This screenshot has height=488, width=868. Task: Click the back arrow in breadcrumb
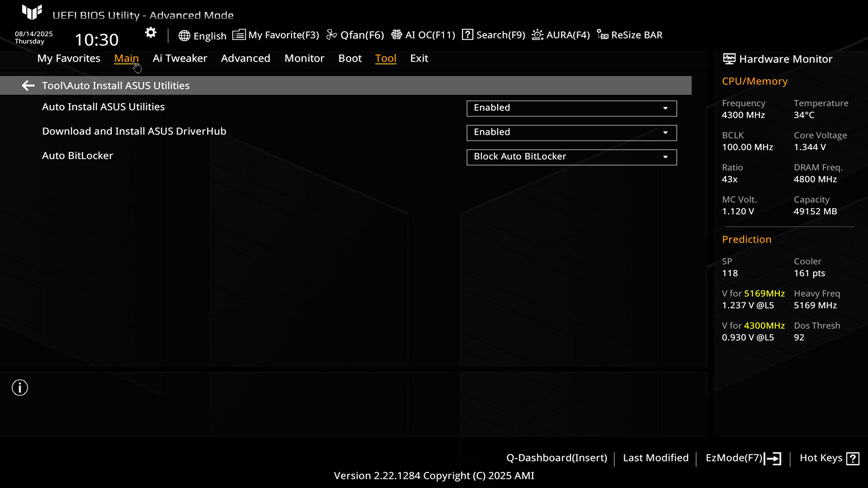(x=28, y=85)
